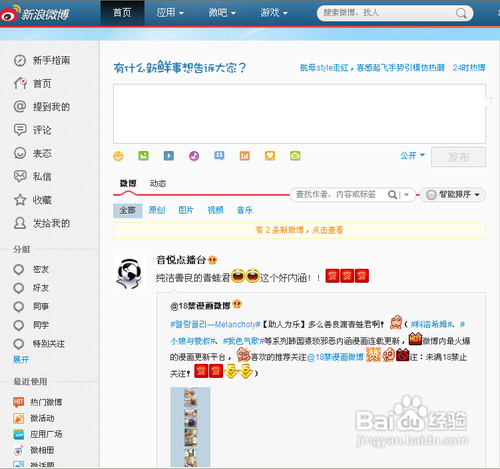Open the #小娘与赞叔# hashtag link
Screen dimensions: 500x469
(x=193, y=341)
